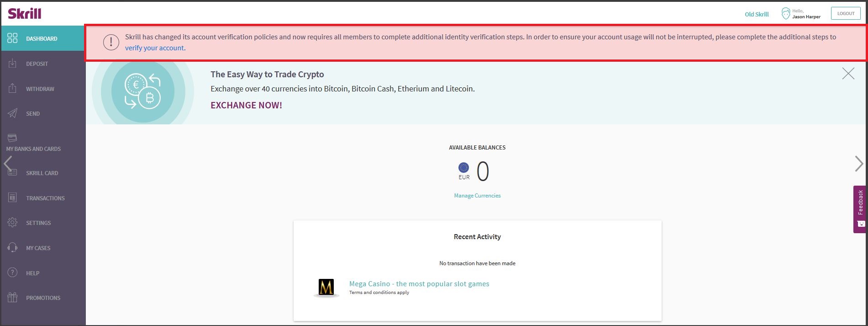This screenshot has width=868, height=326.
Task: Click the right carousel arrow
Action: [859, 164]
